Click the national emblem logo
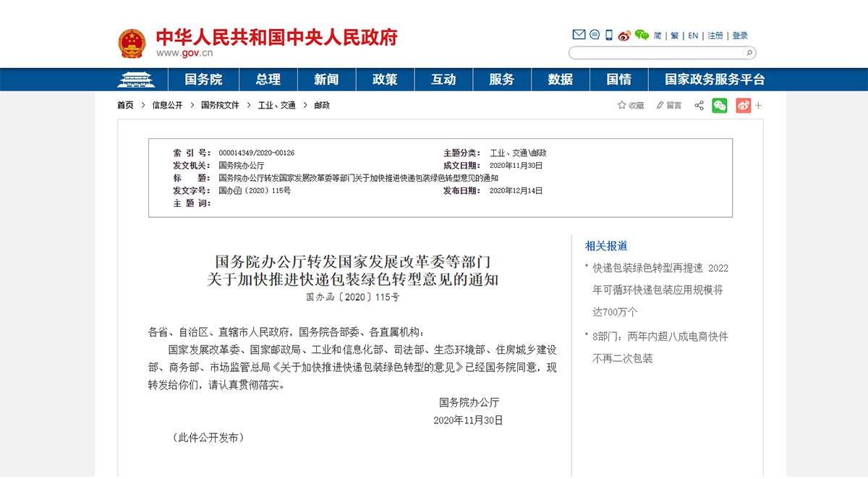 132,43
